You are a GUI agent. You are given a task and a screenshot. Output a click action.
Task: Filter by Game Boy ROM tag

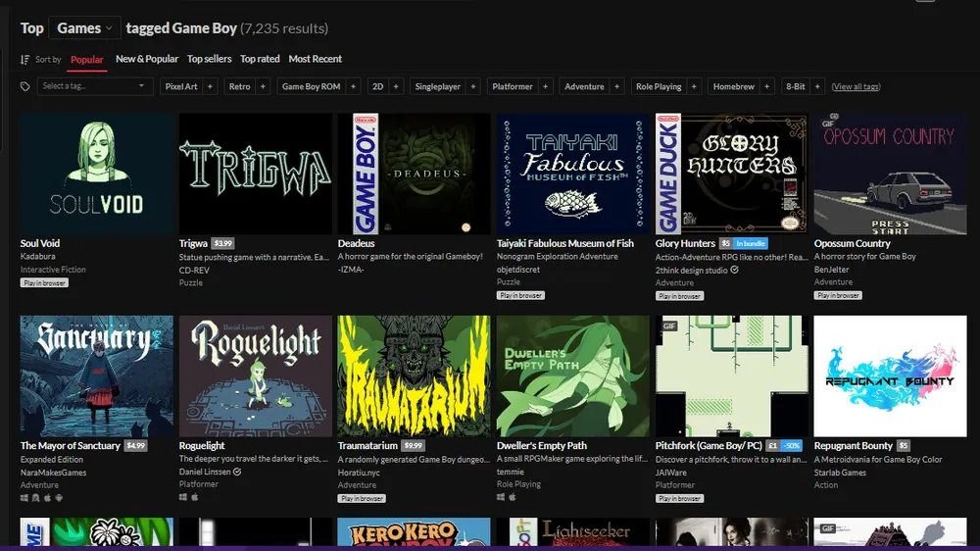(x=312, y=87)
